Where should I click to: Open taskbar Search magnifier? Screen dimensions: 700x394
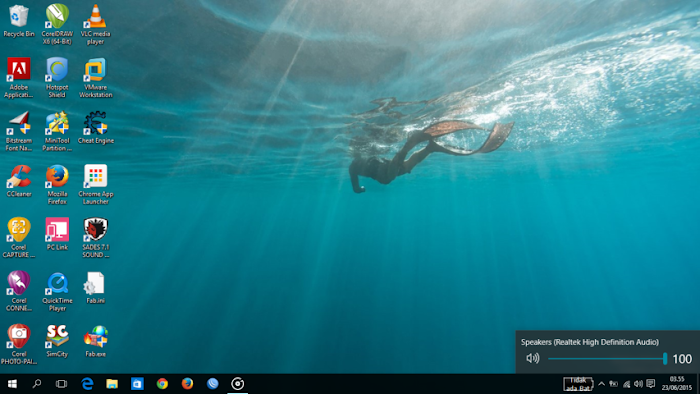tap(37, 384)
